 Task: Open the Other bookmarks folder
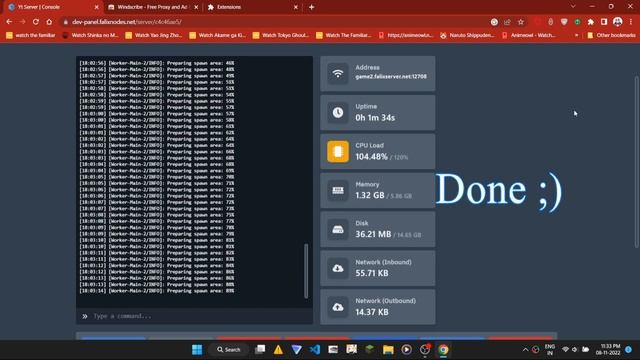tap(611, 36)
